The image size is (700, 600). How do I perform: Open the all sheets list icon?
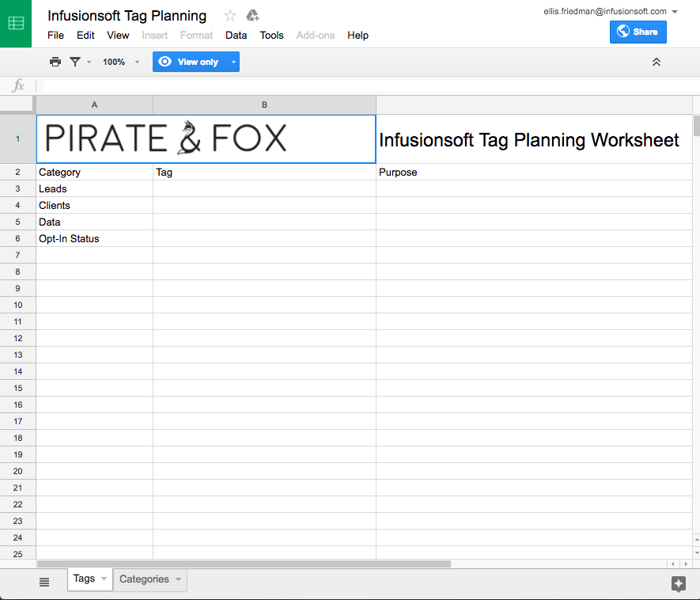(x=44, y=582)
